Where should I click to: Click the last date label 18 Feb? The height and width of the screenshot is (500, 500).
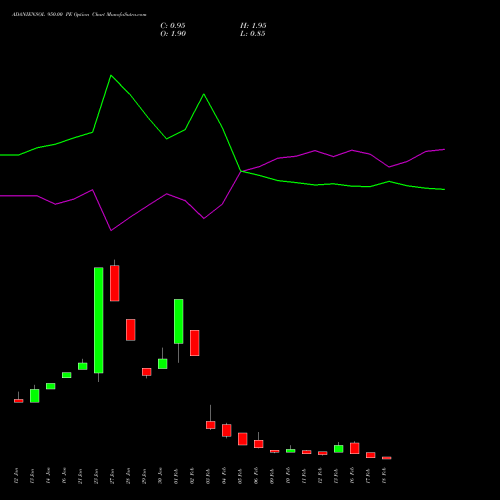[384, 476]
